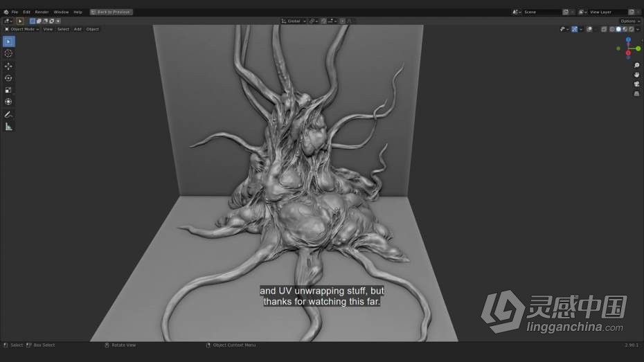Switch between perspective and orthographic view
The image size is (644, 362).
click(x=636, y=93)
